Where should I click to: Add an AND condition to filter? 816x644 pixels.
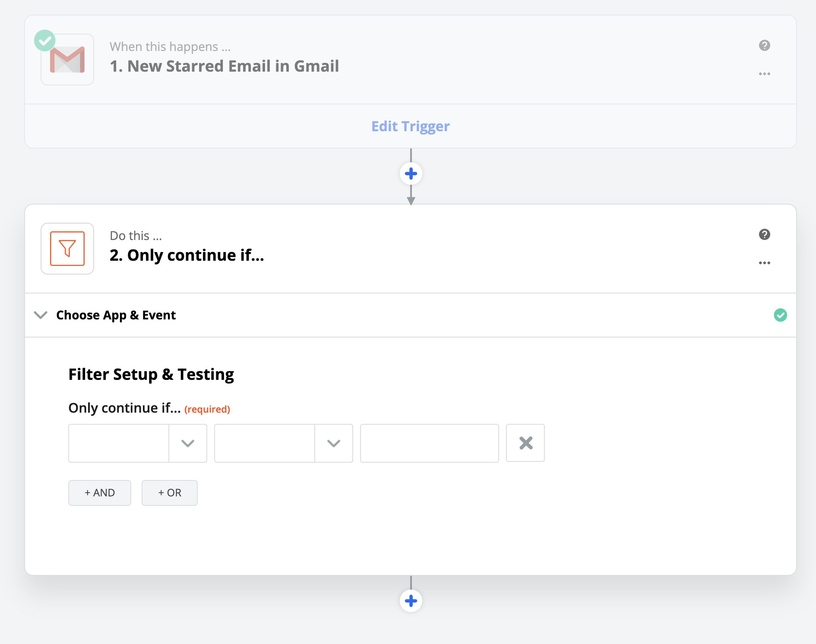coord(100,492)
